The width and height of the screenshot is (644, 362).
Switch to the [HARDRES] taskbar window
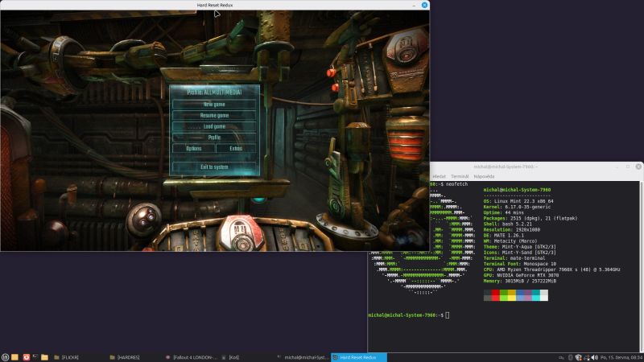[x=134, y=357]
